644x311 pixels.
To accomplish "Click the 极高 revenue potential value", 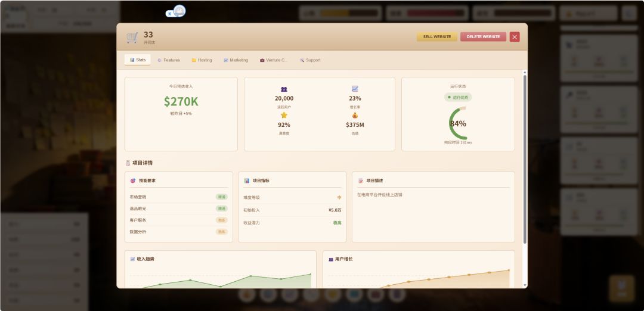I will tap(337, 223).
